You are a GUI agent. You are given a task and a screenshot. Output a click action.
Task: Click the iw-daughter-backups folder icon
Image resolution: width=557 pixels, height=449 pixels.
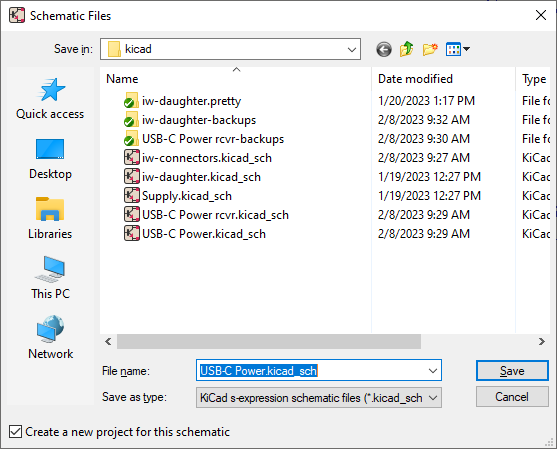point(131,120)
